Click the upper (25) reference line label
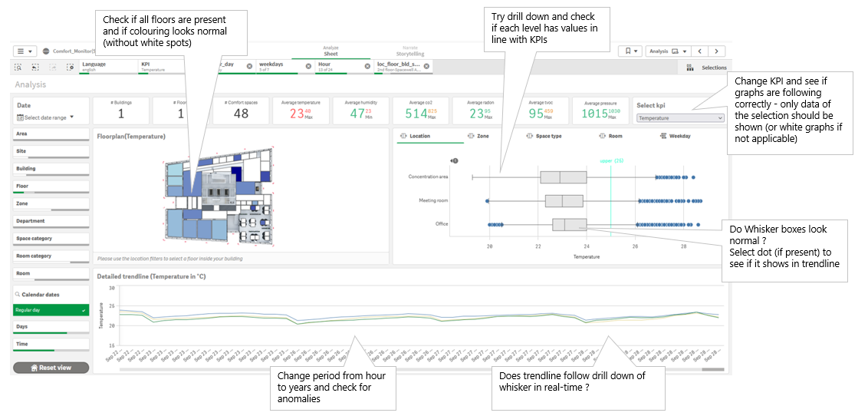Image resolution: width=868 pixels, height=416 pixels. click(612, 160)
